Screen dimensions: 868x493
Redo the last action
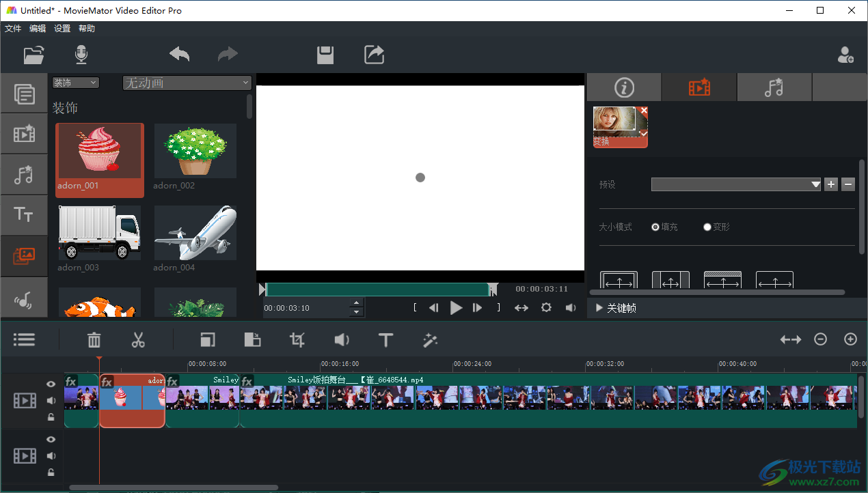click(228, 55)
